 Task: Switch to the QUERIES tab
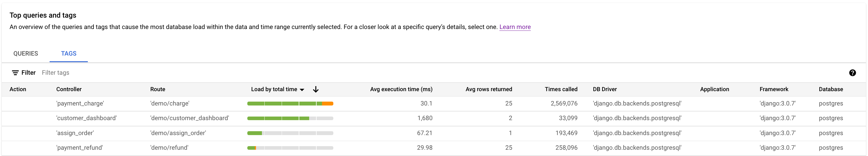tap(26, 53)
